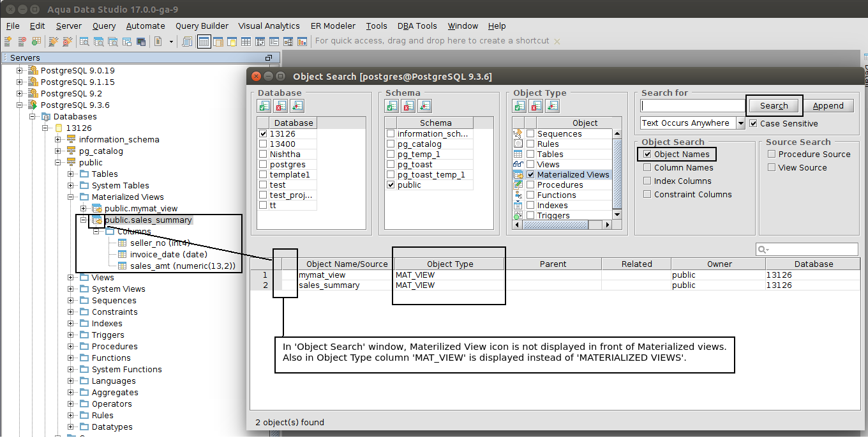Screen dimensions: 868x438
Task: Click the dark stacked windows toolbar icon
Action: pos(141,42)
